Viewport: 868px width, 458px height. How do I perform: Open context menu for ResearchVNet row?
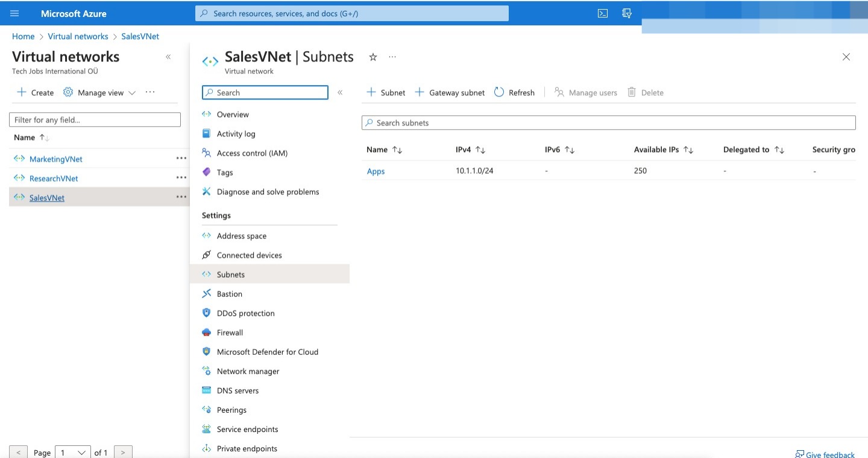pos(181,178)
